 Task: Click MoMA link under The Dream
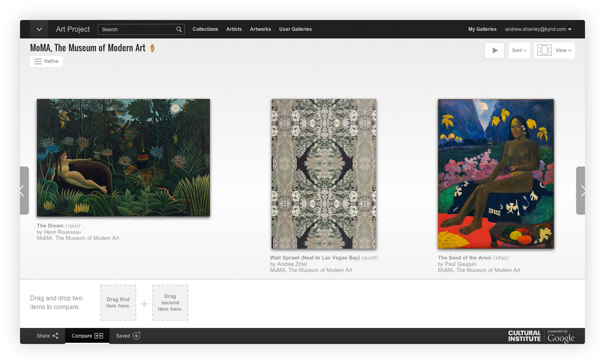78,238
